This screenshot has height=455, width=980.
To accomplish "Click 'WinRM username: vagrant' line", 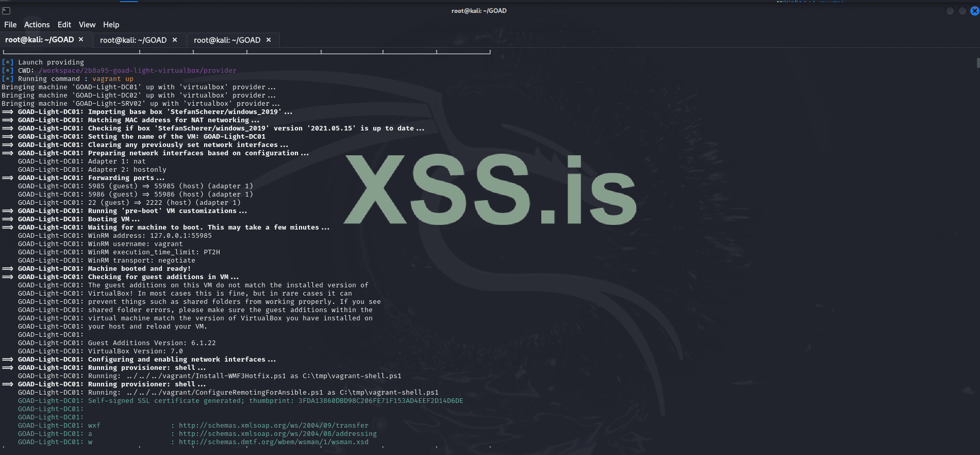I will pyautogui.click(x=101, y=244).
